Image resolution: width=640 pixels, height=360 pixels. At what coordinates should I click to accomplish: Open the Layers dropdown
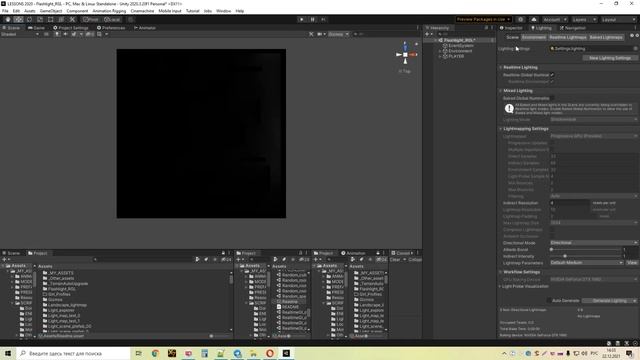coord(583,19)
